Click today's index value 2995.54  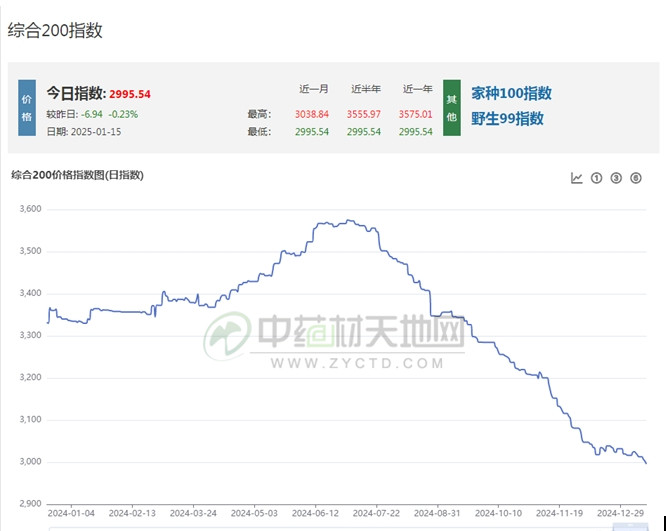(x=130, y=94)
